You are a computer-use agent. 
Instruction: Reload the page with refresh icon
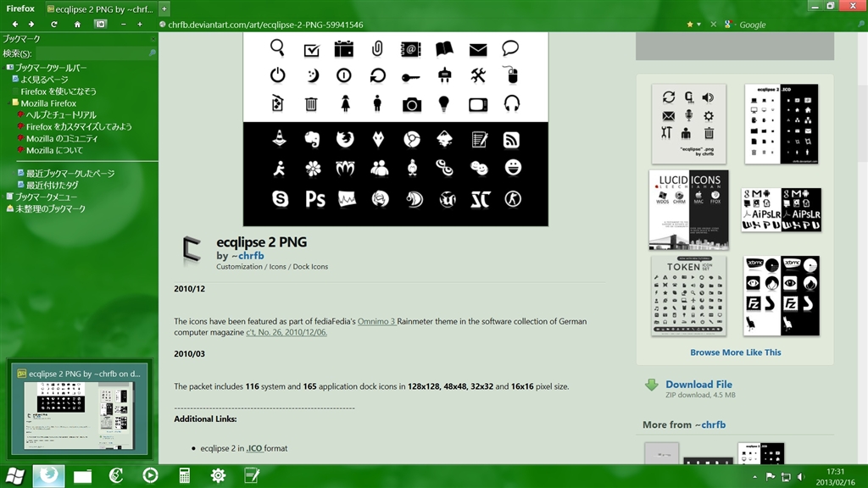click(x=53, y=25)
